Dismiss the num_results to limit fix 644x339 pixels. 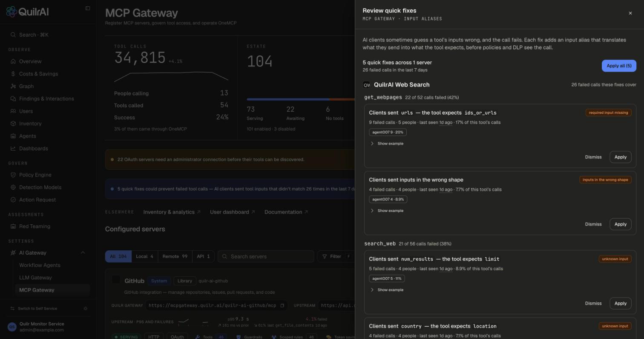pos(593,303)
